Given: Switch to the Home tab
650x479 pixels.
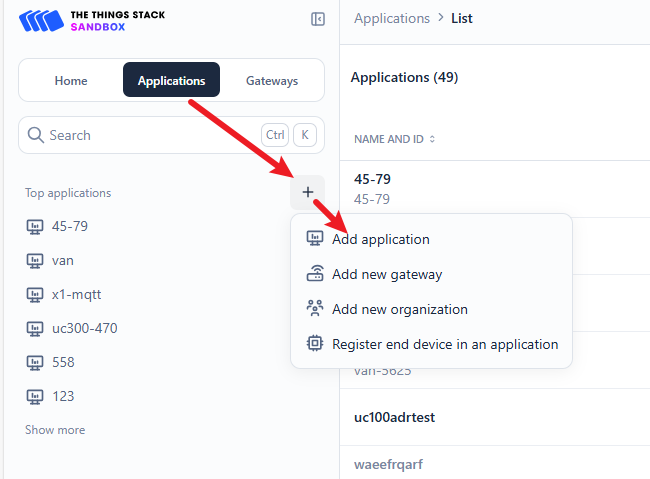Looking at the screenshot, I should point(71,80).
